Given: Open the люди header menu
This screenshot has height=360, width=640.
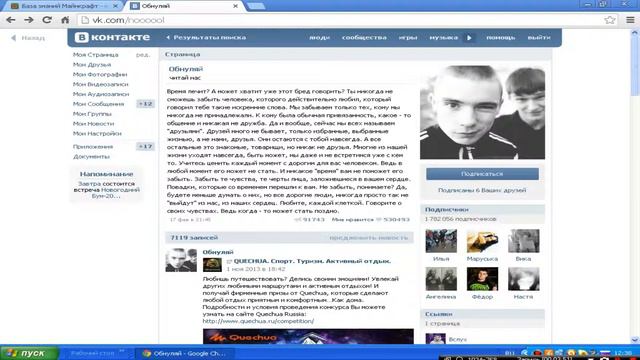Looking at the screenshot, I should pyautogui.click(x=319, y=37).
